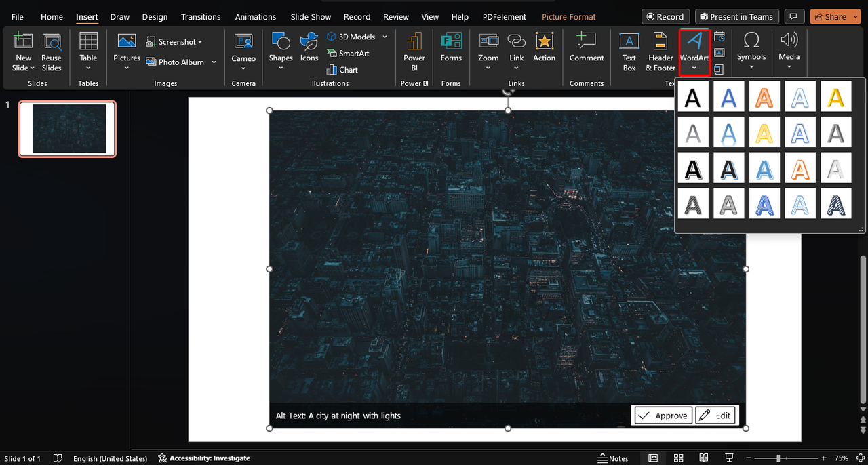Switch to the Home tab
Screen dimensions: 868x465
pyautogui.click(x=52, y=17)
